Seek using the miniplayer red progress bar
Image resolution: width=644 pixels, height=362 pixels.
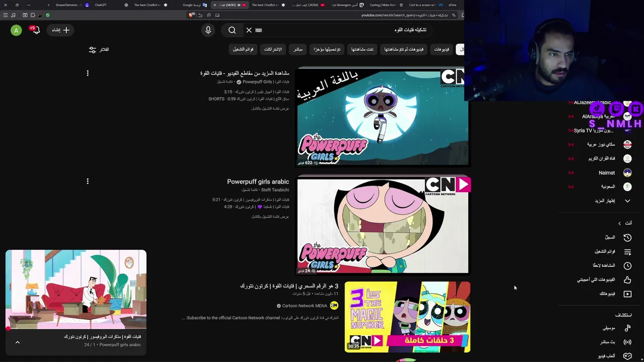click(76, 329)
